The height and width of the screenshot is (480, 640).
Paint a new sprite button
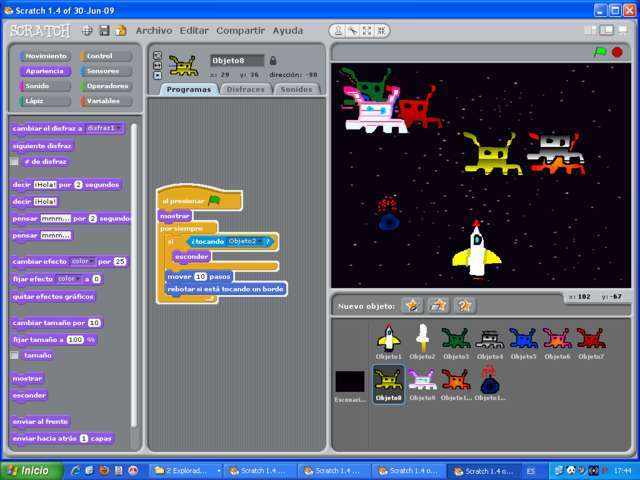(x=412, y=305)
